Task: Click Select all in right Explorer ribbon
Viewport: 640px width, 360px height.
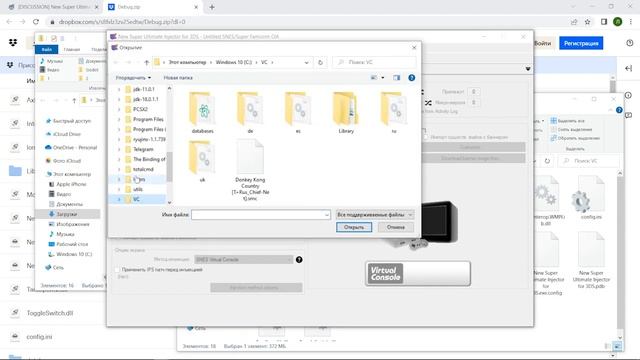Action: pyautogui.click(x=567, y=121)
